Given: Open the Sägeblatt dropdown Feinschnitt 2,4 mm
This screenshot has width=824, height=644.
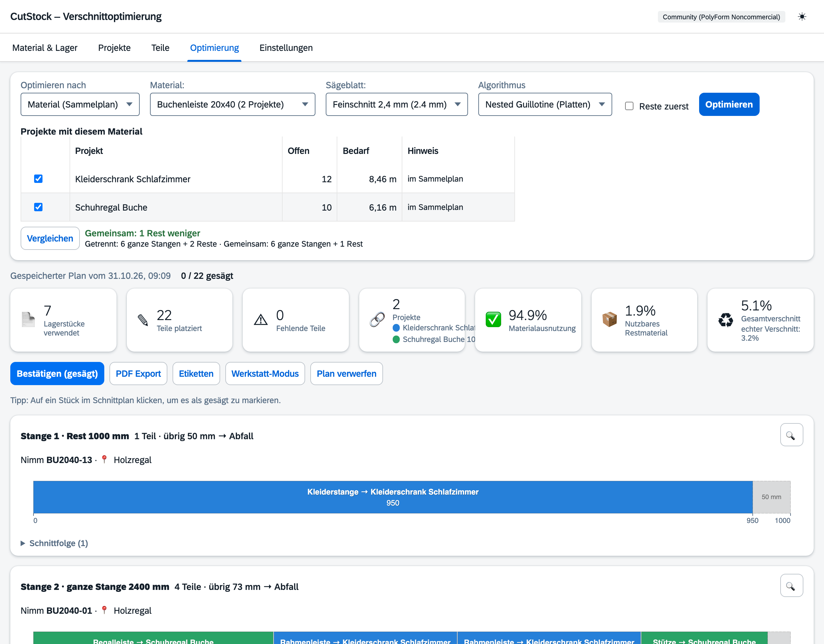Looking at the screenshot, I should pyautogui.click(x=397, y=104).
